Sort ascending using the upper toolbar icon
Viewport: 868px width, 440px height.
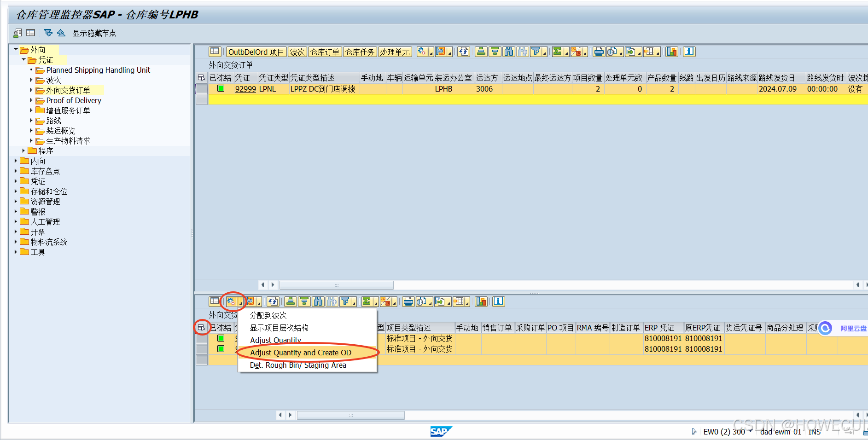(481, 52)
